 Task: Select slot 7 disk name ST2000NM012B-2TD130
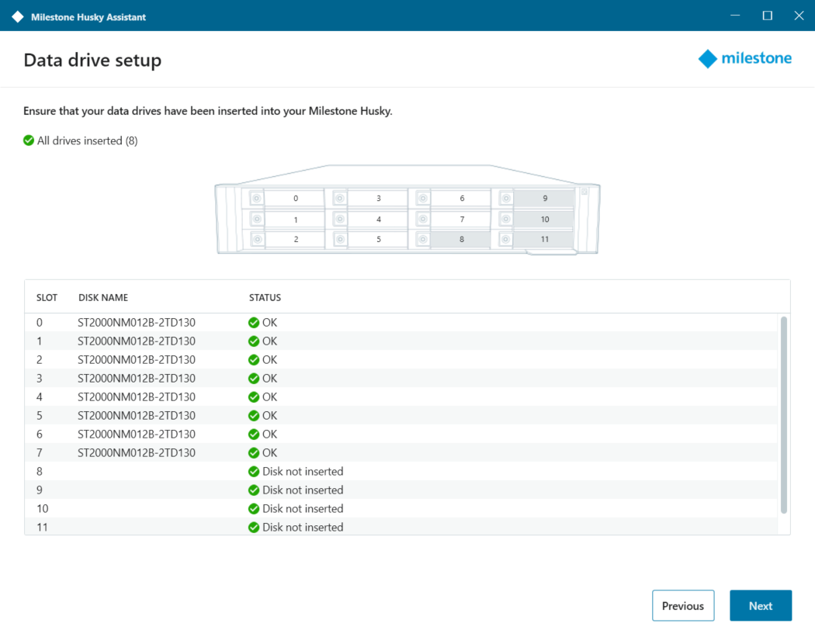(x=137, y=453)
